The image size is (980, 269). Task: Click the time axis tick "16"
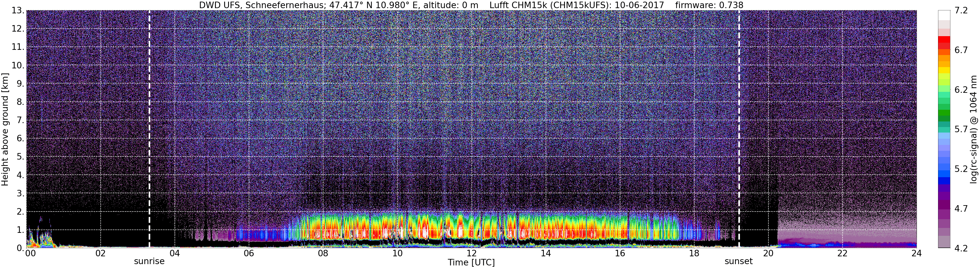620,254
